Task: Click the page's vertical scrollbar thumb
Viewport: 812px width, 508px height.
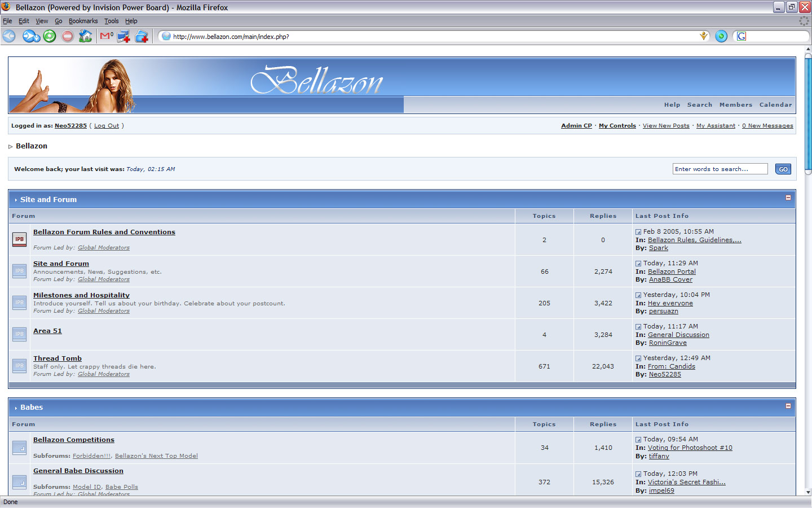Action: (x=807, y=113)
